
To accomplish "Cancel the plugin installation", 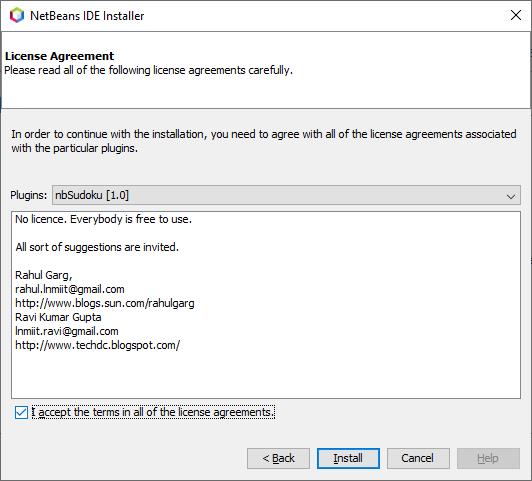I will [x=418, y=458].
